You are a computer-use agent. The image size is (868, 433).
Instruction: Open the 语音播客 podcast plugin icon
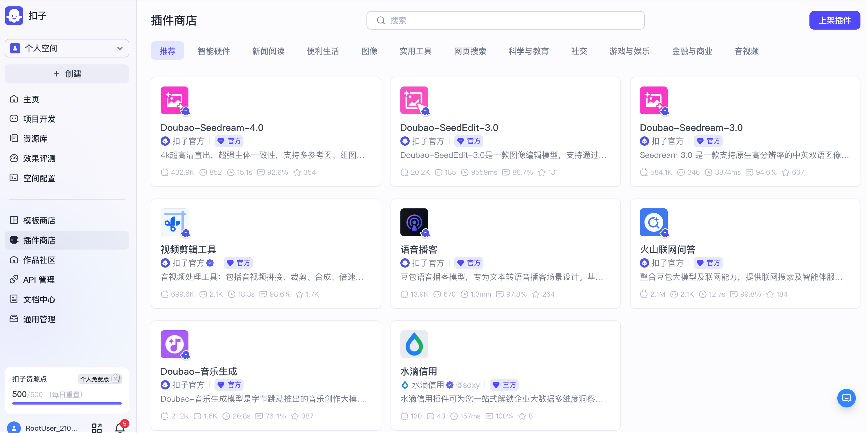pos(414,222)
